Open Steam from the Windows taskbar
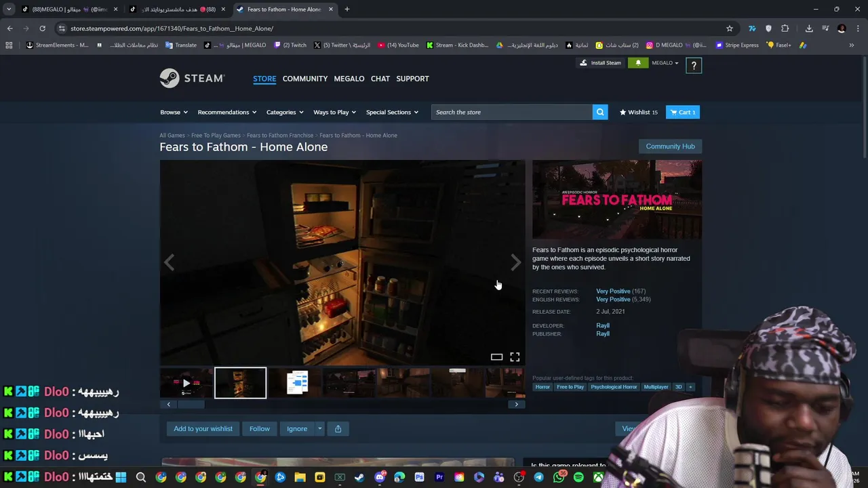Image resolution: width=868 pixels, height=488 pixels. click(x=359, y=477)
